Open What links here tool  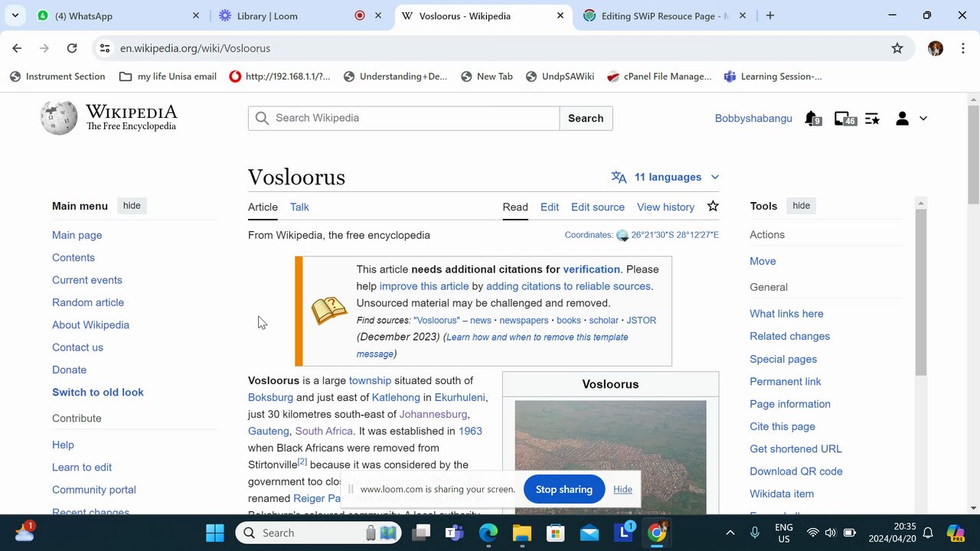pos(786,314)
